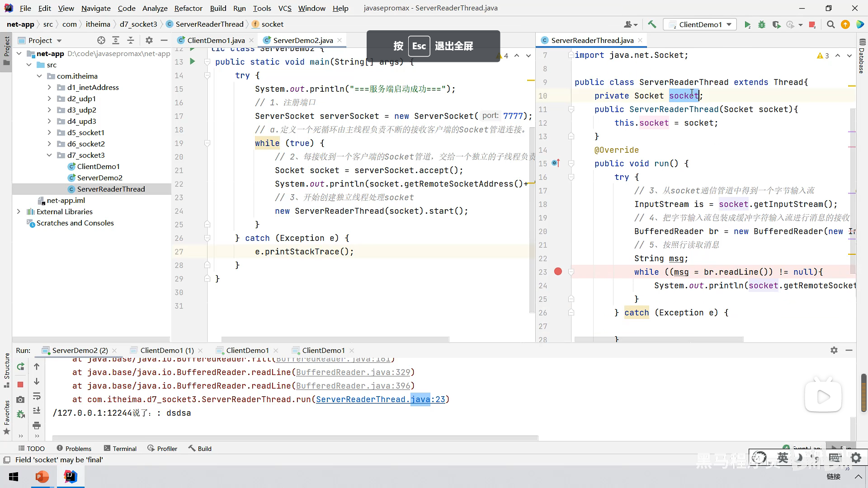Click the locate-file target icon in the Project panel
The image size is (868, 488).
click(101, 40)
